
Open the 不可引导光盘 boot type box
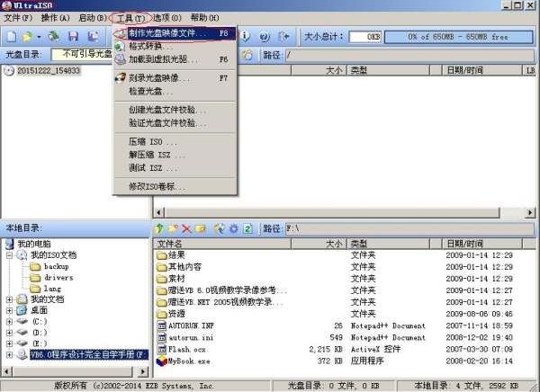pos(82,54)
